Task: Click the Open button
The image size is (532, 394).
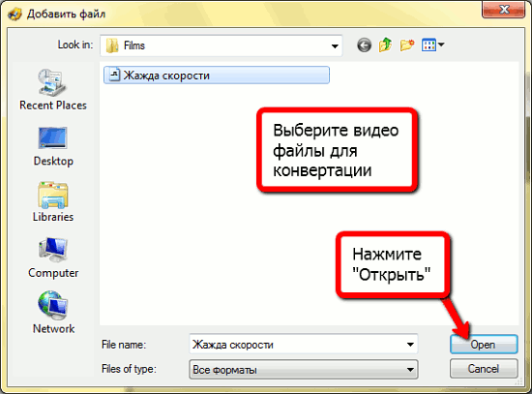Action: tap(484, 345)
